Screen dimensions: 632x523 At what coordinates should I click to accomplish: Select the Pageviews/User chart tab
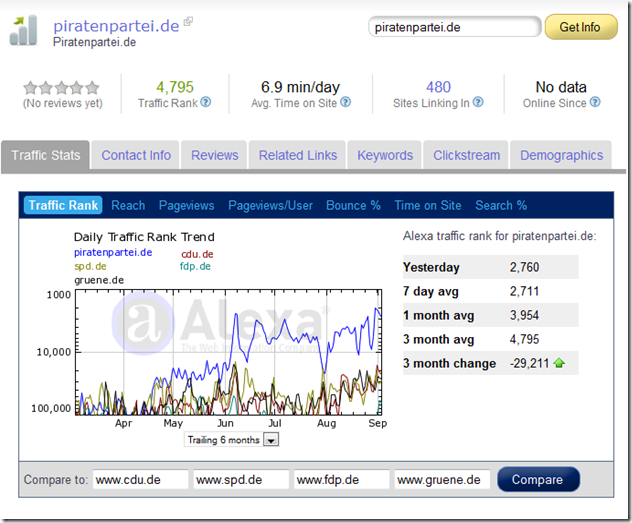(270, 205)
